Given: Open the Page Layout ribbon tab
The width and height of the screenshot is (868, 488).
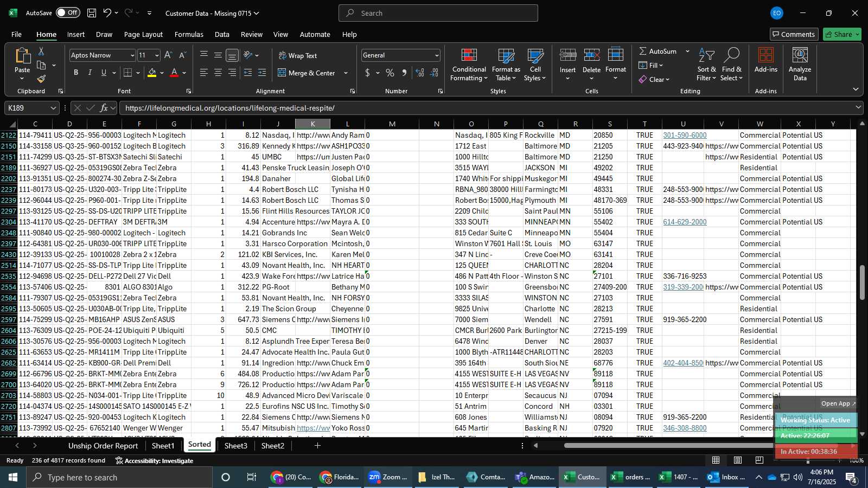Looking at the screenshot, I should click(143, 34).
